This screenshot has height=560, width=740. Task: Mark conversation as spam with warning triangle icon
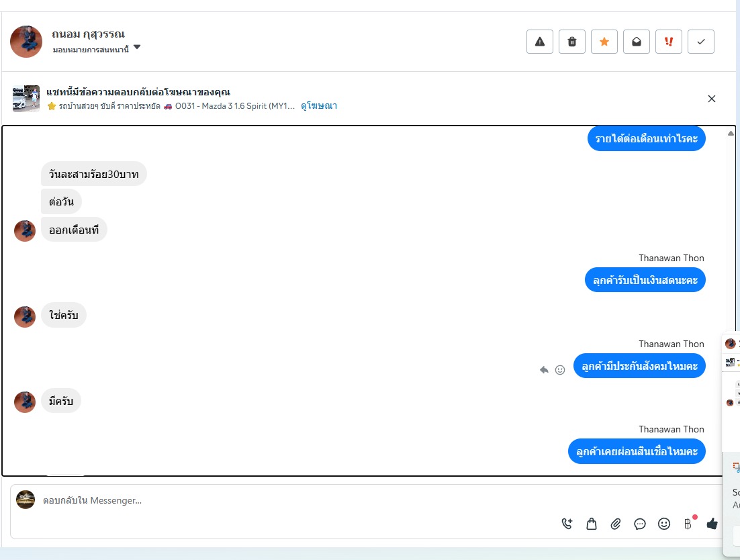[539, 42]
